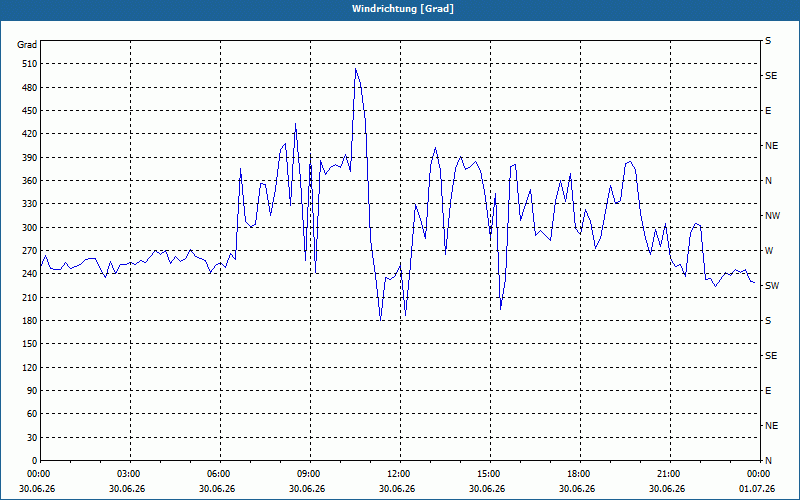Select the W compass direction label
This screenshot has width=800, height=500.
point(769,251)
